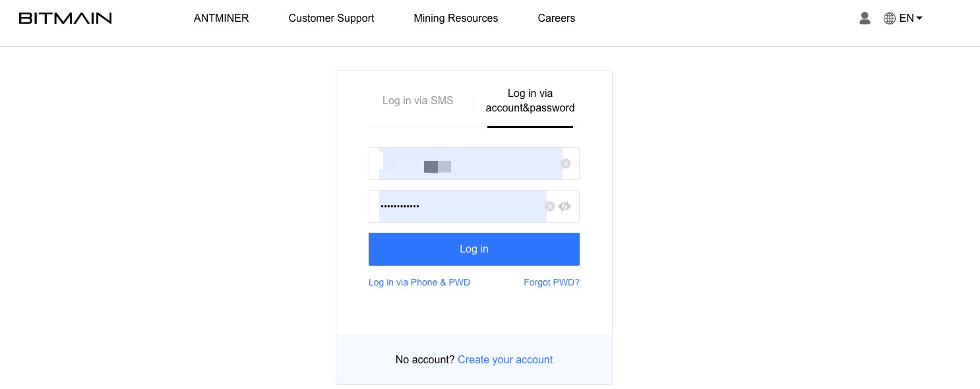Click the Forgot PWD? link

(551, 282)
